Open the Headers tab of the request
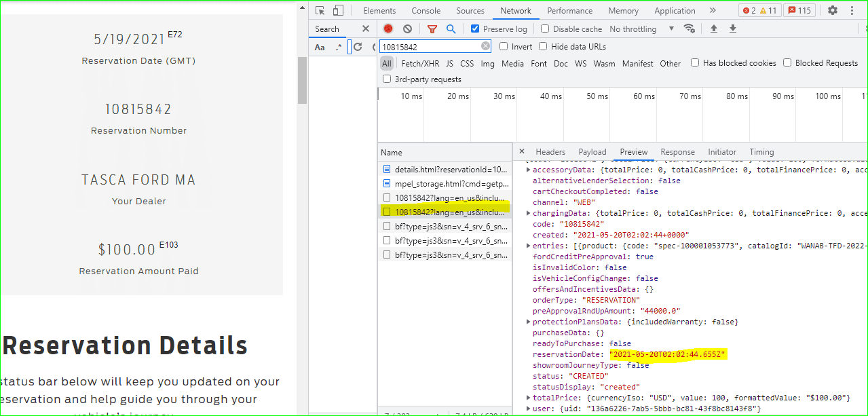The width and height of the screenshot is (868, 416). click(x=550, y=152)
